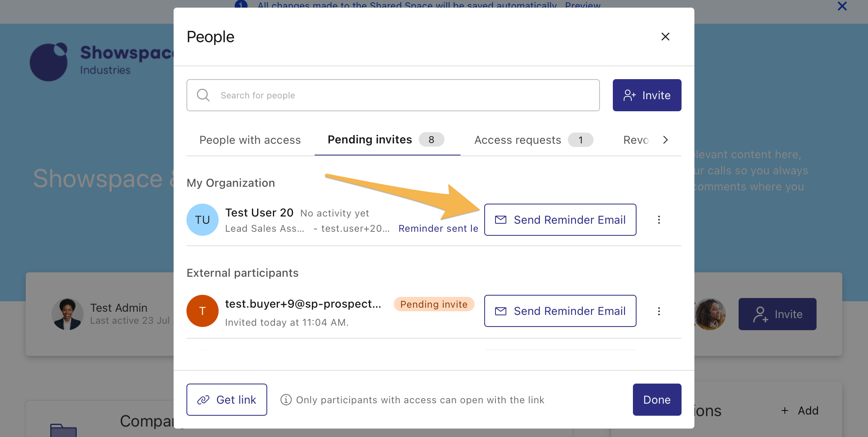Send reminder email to Test User 20

point(560,220)
